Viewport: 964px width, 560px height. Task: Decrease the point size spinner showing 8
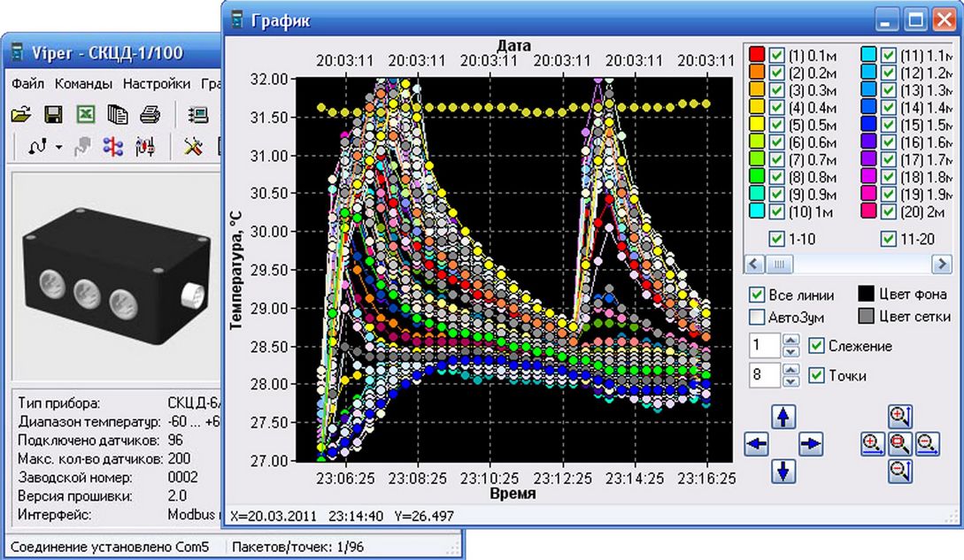(x=791, y=380)
